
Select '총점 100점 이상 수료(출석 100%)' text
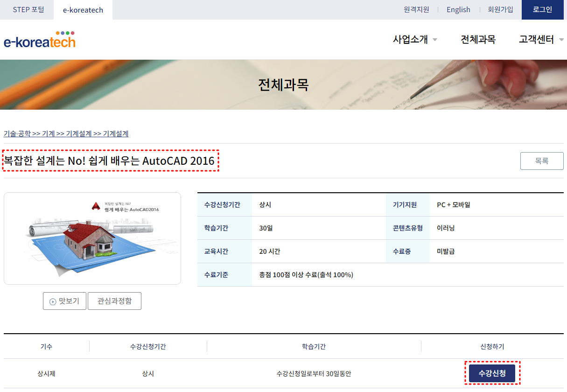pos(306,275)
